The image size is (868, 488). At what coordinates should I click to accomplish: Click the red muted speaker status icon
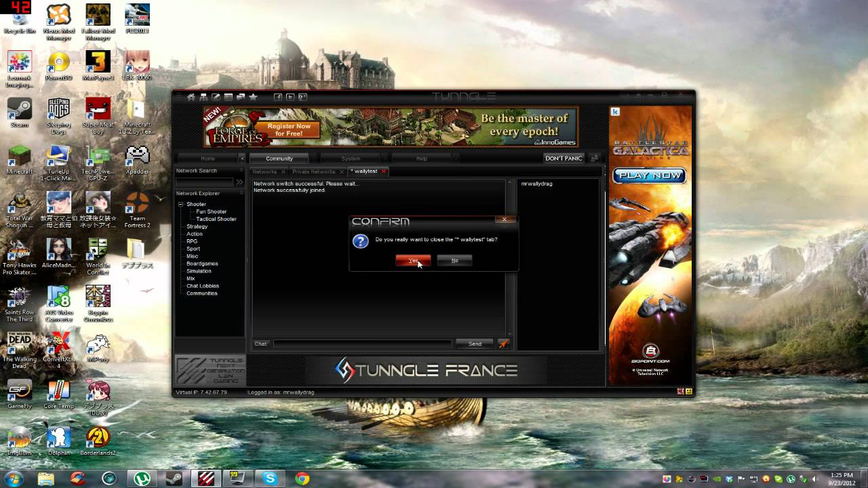pyautogui.click(x=681, y=391)
